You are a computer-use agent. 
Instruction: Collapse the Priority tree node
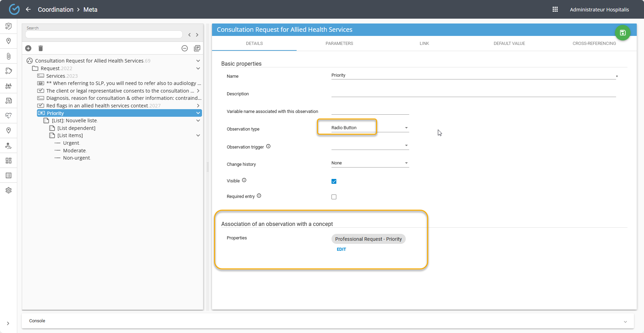[x=198, y=113]
